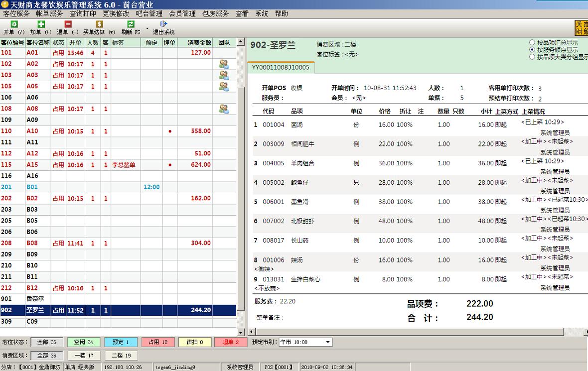588x371 pixels.
Task: Click the 退出系统 exit system icon
Action: click(x=163, y=24)
